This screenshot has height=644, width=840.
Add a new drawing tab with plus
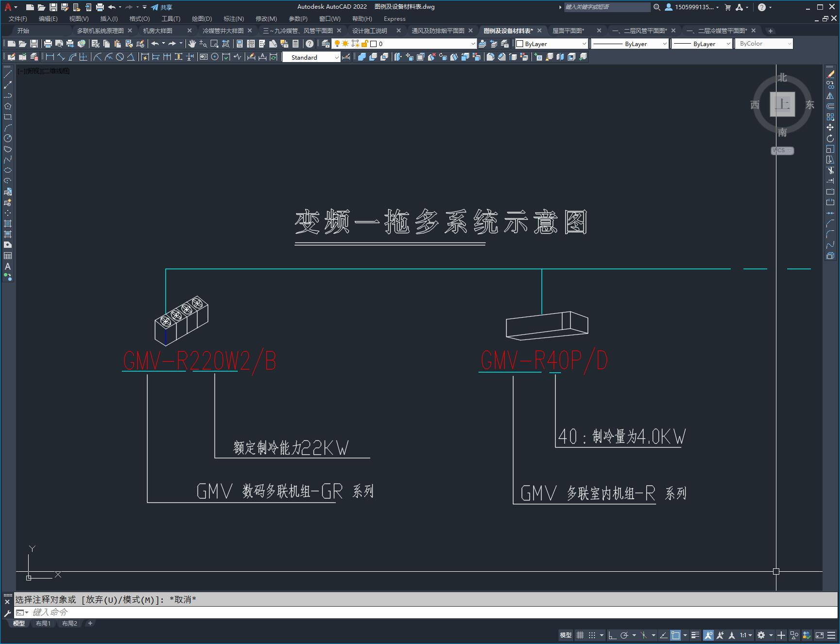click(x=770, y=31)
